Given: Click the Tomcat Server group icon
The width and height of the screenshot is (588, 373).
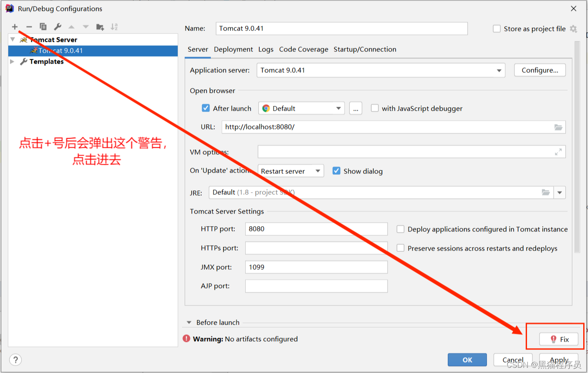Looking at the screenshot, I should (24, 40).
